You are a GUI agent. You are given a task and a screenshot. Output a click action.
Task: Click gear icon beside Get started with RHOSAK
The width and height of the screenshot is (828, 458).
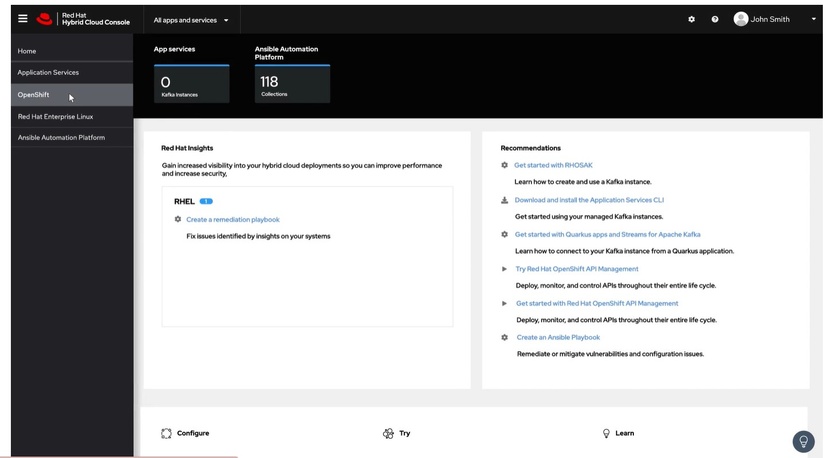point(504,165)
